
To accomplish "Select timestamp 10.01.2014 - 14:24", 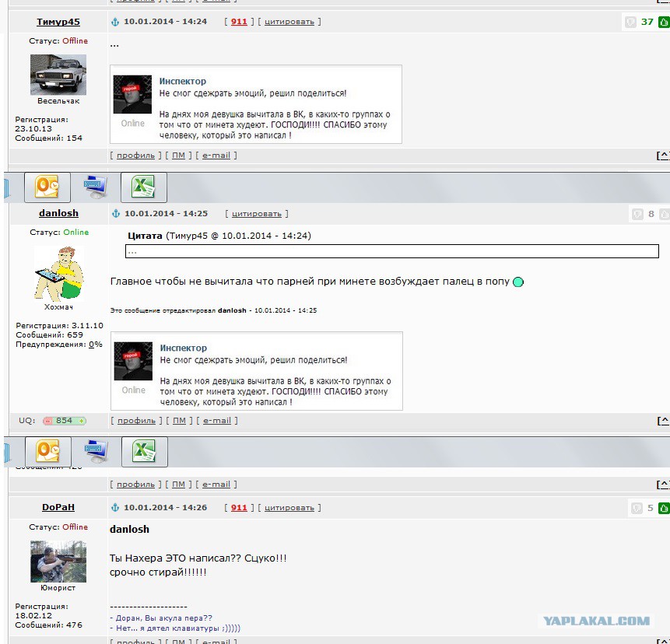I will click(166, 21).
